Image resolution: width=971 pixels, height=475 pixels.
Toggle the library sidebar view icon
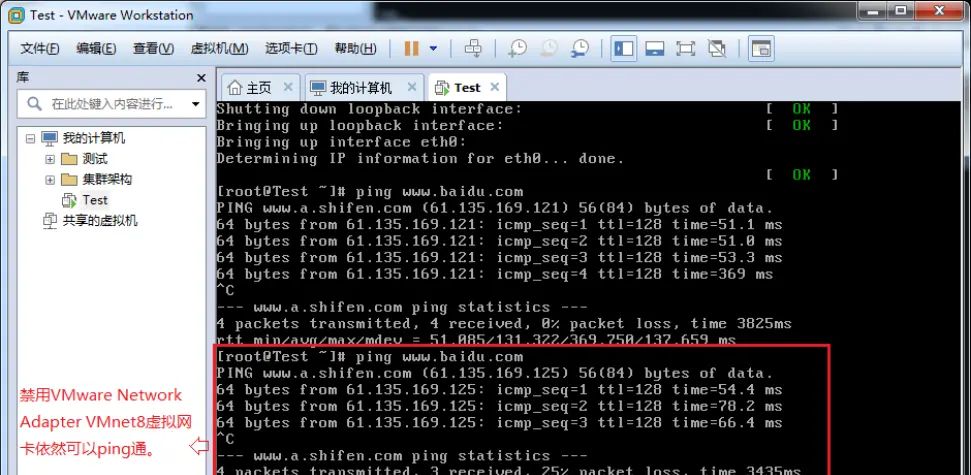pyautogui.click(x=624, y=48)
